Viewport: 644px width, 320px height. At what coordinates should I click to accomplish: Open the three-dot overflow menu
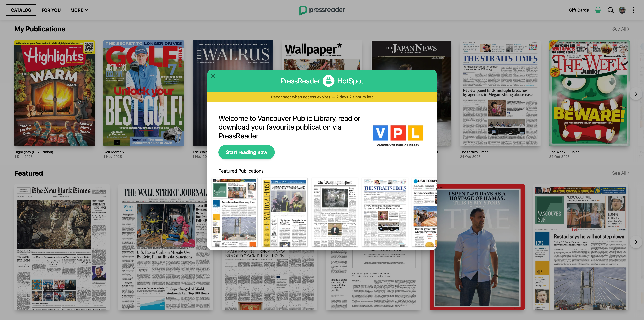pos(634,10)
